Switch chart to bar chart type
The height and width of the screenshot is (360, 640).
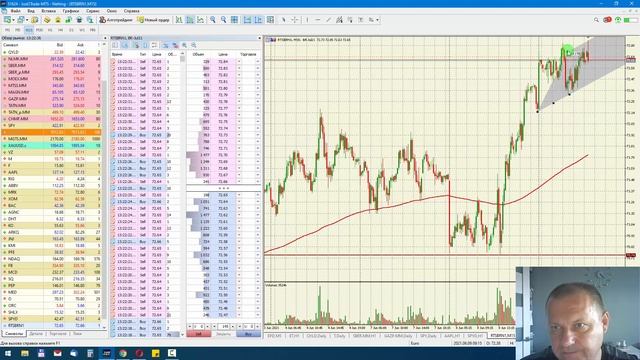click(179, 20)
